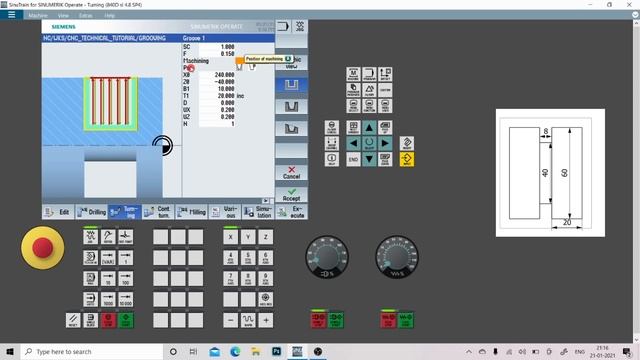This screenshot has width=640, height=360.
Task: Click the Reset key
Action: [x=73, y=320]
